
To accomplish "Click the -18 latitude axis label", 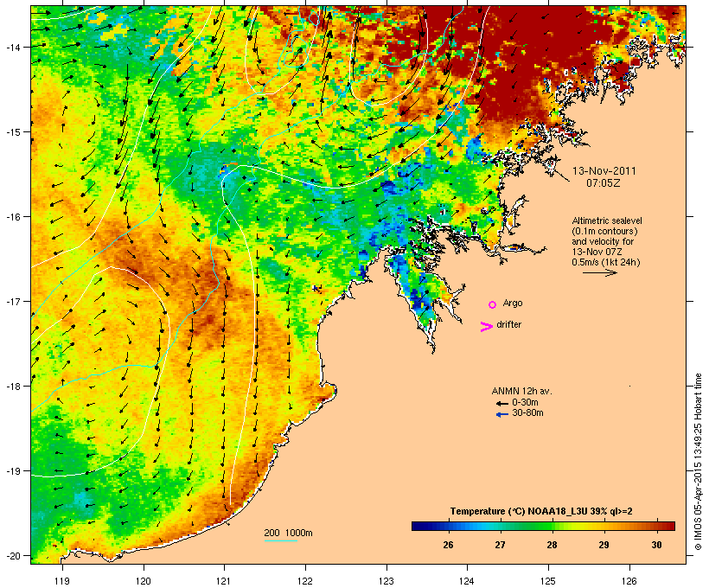I will (x=12, y=386).
